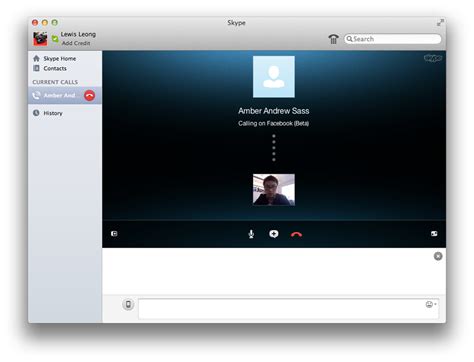
Task: Click your own video preview thumbnail
Action: click(274, 189)
